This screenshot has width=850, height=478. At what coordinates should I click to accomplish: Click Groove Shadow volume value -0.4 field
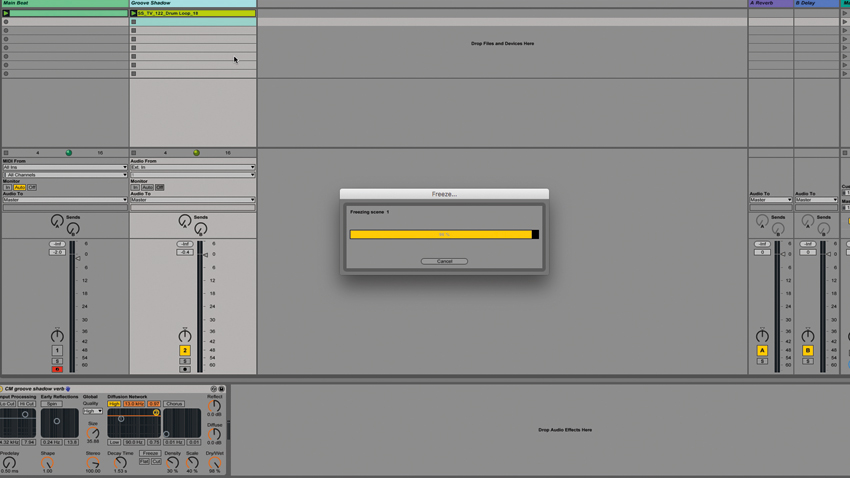pyautogui.click(x=185, y=253)
